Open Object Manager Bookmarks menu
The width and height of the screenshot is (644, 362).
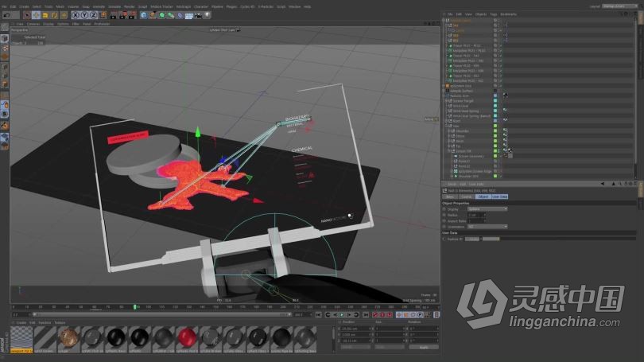509,14
